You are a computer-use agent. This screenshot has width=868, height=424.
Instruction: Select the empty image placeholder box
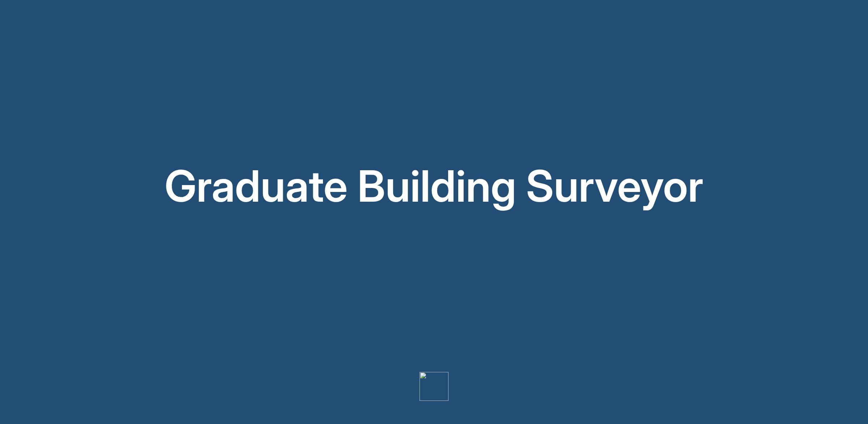(434, 386)
